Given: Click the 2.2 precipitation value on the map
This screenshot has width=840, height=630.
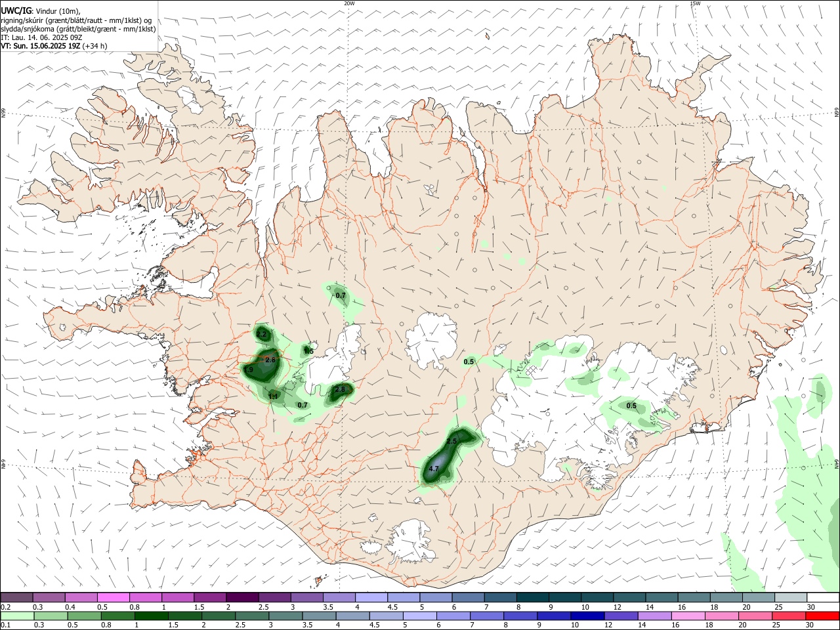Looking at the screenshot, I should [261, 335].
